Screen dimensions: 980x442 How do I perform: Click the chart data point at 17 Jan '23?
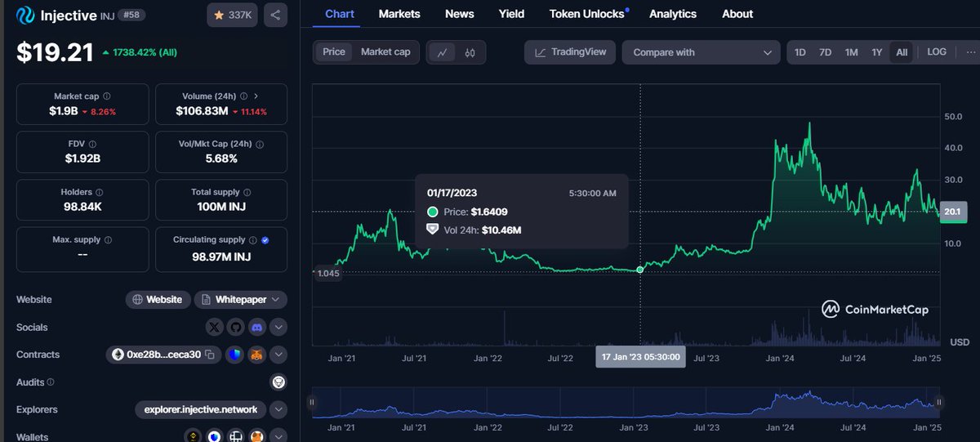pyautogui.click(x=639, y=269)
